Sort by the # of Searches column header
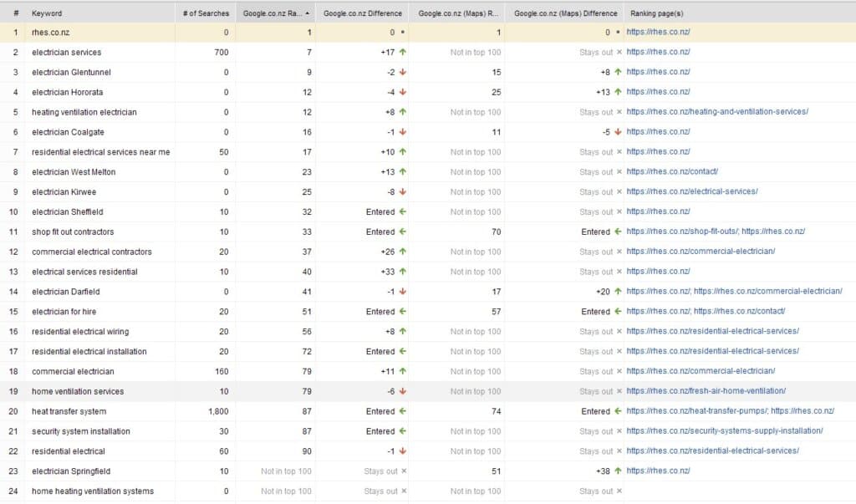The width and height of the screenshot is (856, 504). 206,13
